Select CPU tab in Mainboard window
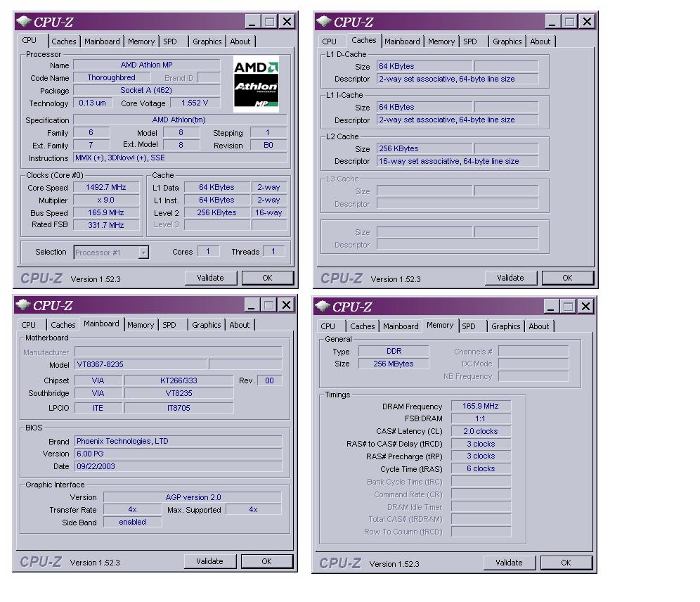The image size is (700, 602). [29, 325]
